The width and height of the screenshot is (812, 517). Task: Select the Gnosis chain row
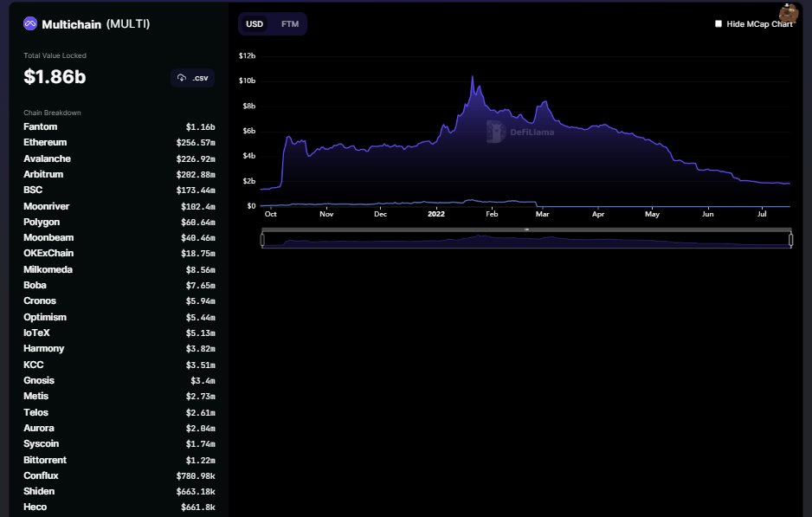coord(119,380)
